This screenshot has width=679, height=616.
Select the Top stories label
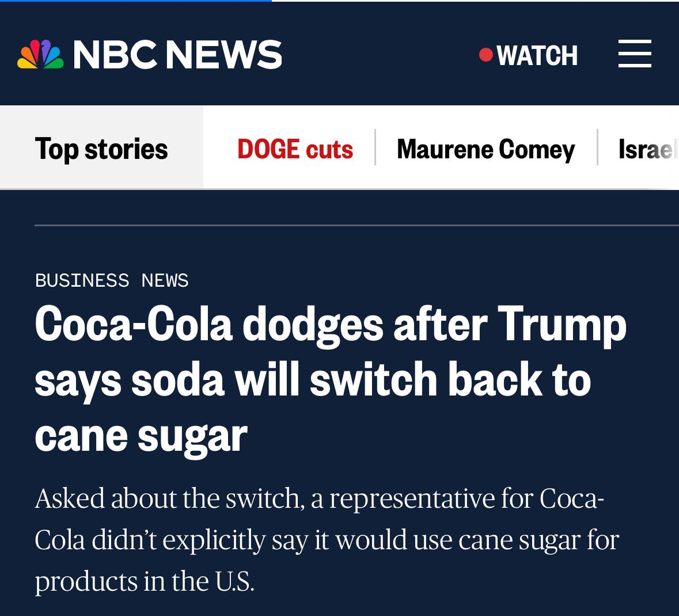(x=101, y=149)
